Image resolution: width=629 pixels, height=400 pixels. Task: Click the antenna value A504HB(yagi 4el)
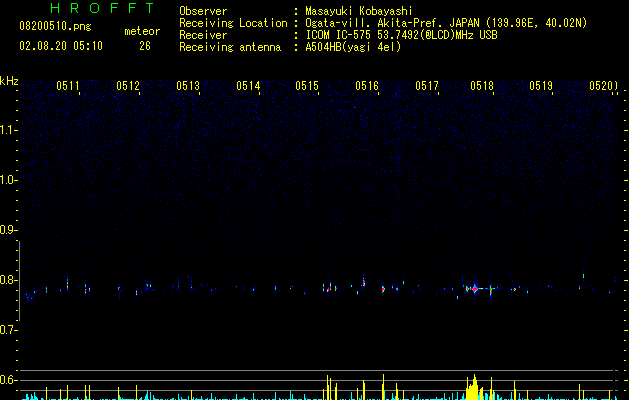click(x=353, y=47)
